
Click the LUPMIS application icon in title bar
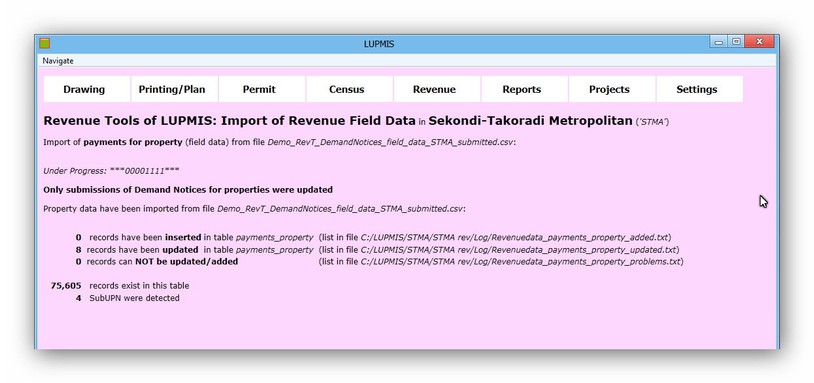(x=45, y=44)
